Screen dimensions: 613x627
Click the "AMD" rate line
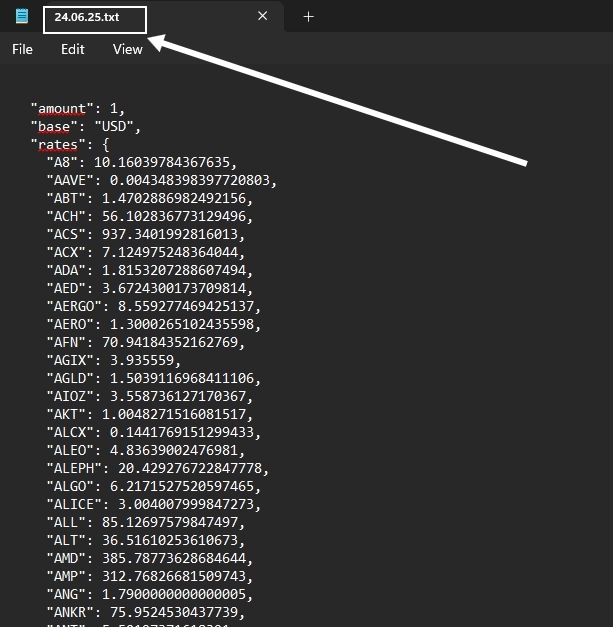coord(149,559)
